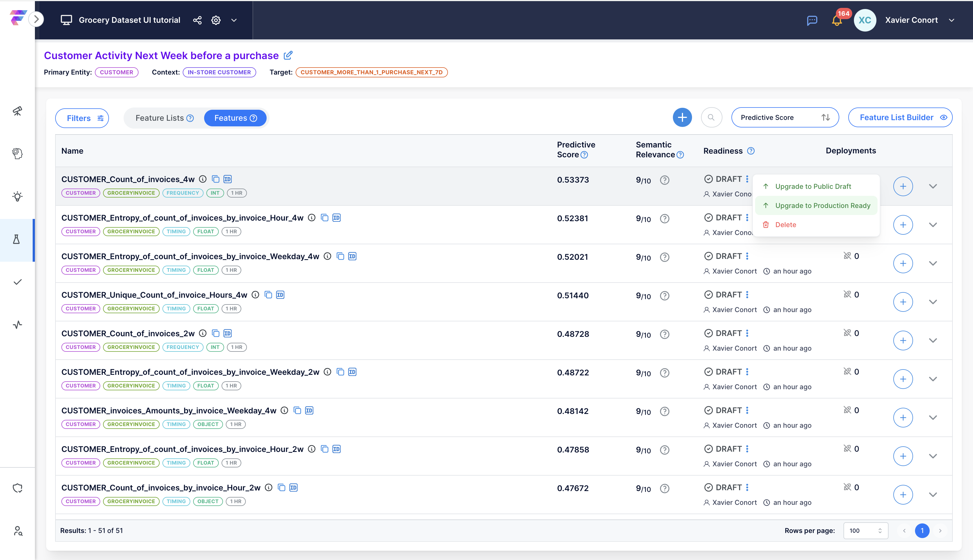973x560 pixels.
Task: Select Upgrade to Public Draft
Action: coord(816,187)
